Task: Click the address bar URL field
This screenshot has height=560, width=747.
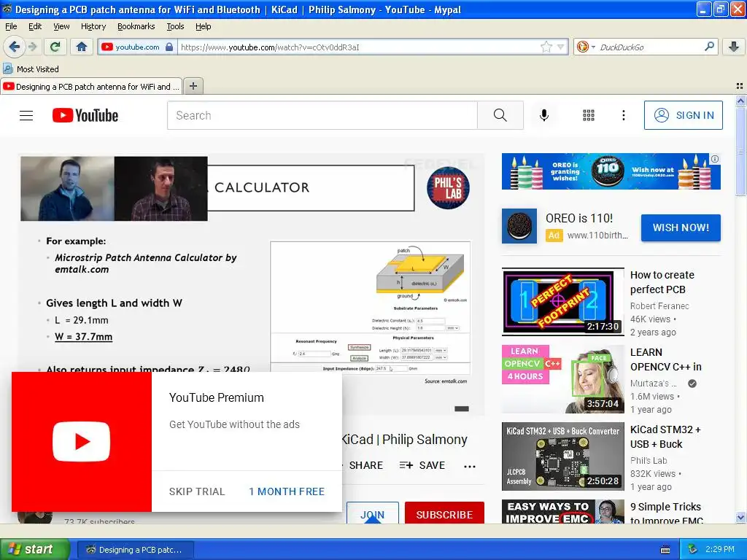Action: click(x=360, y=47)
